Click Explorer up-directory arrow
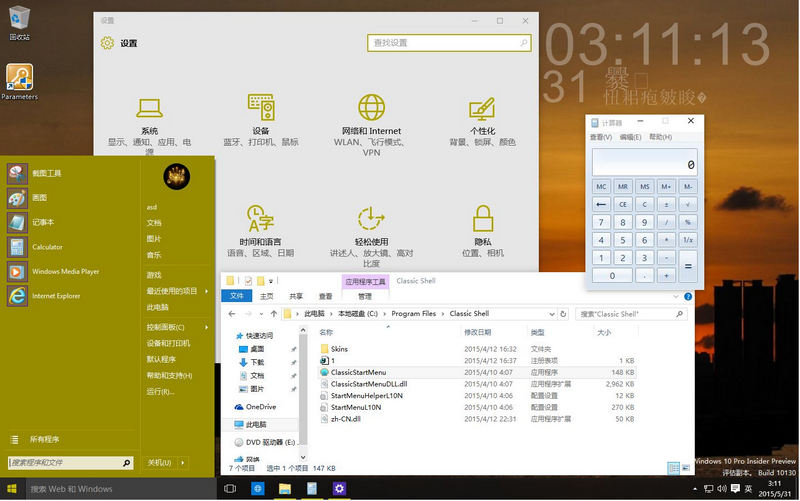The image size is (800, 501). 274,314
